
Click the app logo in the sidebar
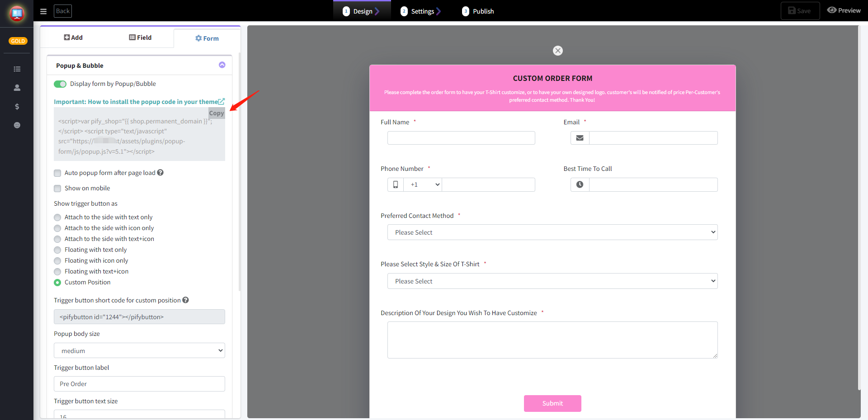(17, 14)
